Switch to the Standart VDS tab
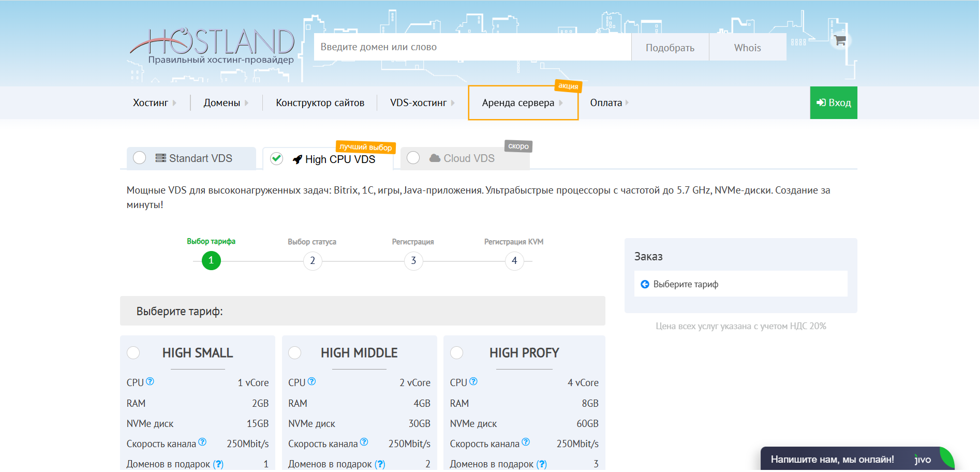This screenshot has height=472, width=980. coord(191,158)
